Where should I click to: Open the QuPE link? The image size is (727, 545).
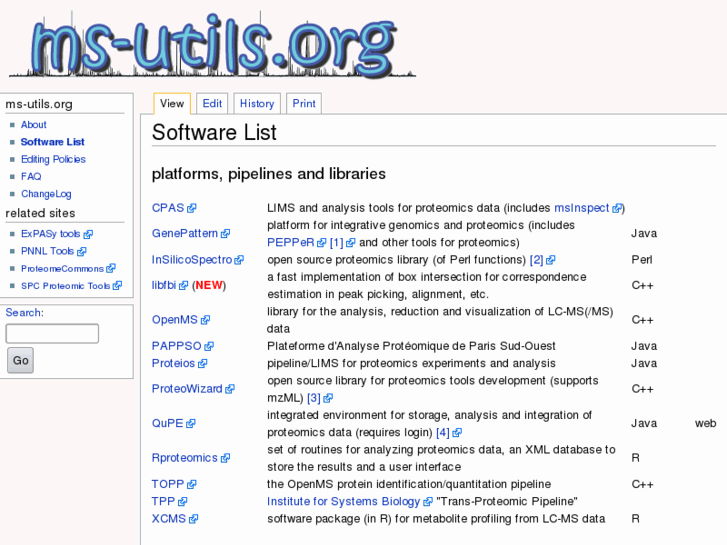click(x=167, y=423)
